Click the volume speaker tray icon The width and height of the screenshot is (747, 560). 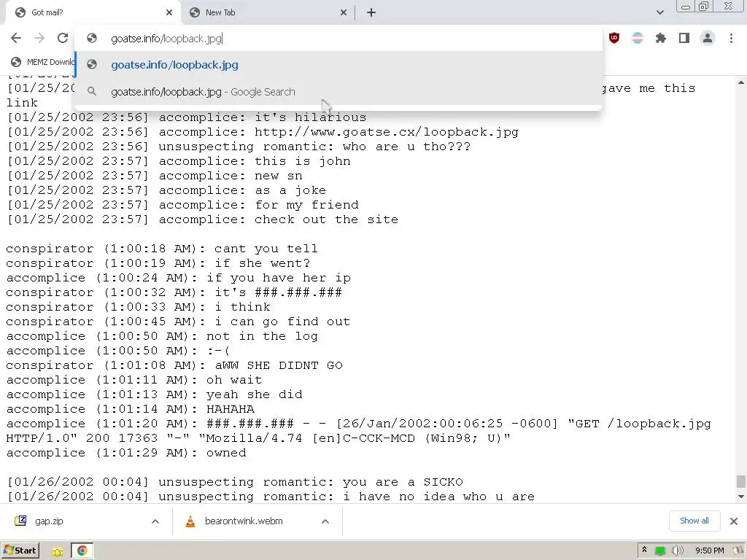[677, 551]
